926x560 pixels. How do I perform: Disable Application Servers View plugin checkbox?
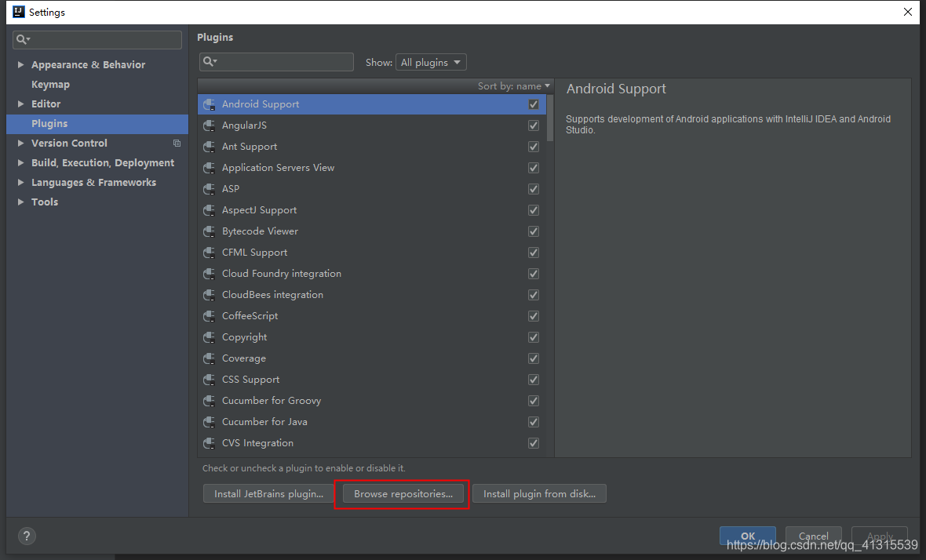click(x=534, y=168)
